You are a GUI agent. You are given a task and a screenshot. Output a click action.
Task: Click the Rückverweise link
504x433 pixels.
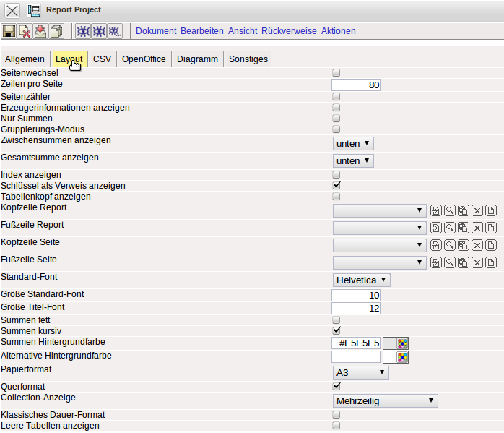(x=289, y=31)
